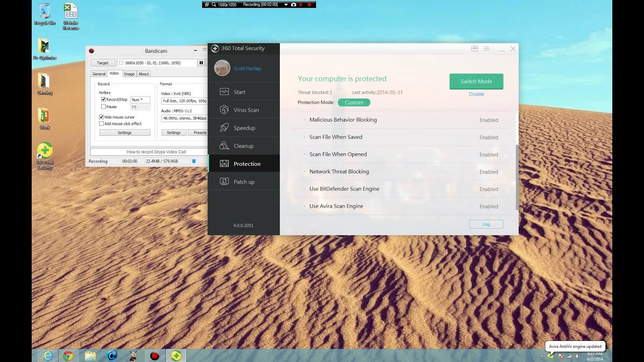Switch to Bandicam Video tab
Viewport: 644px width, 362px height.
pos(114,73)
